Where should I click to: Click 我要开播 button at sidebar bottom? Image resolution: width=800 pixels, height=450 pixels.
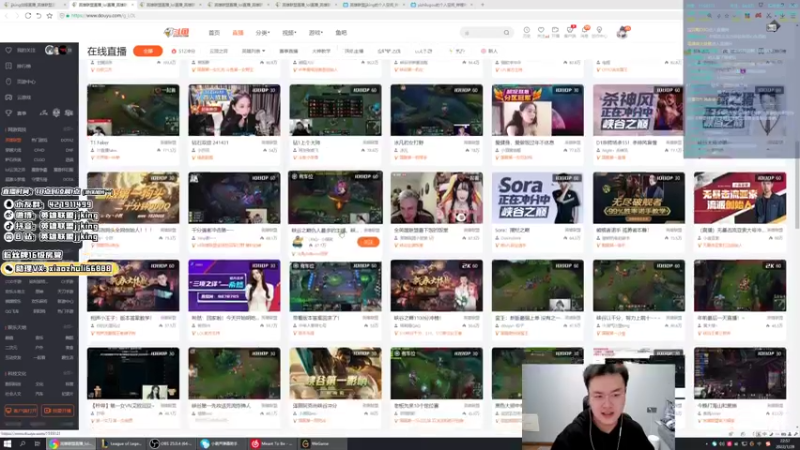coord(58,411)
